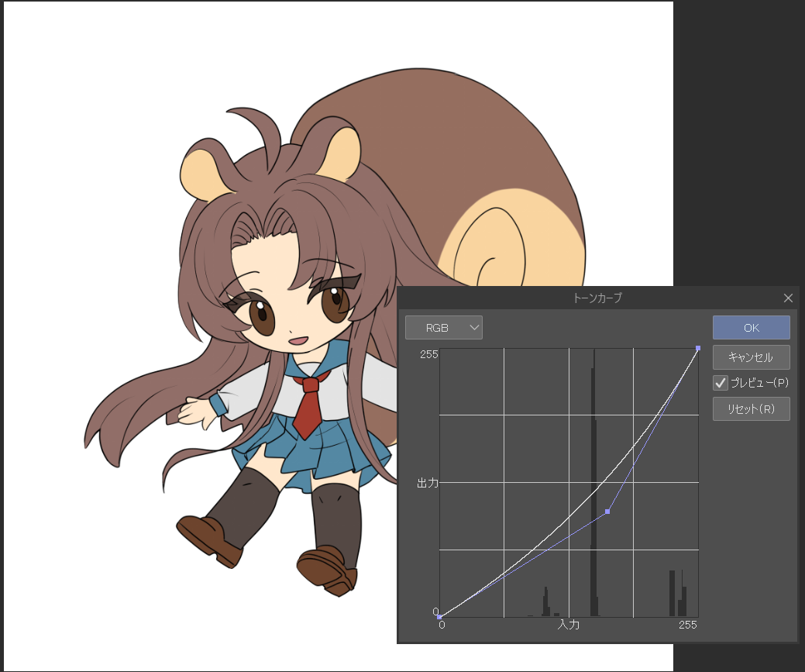Viewport: 805px width, 672px height.
Task: Click the right squirrel ear on canvas
Action: tap(339, 152)
